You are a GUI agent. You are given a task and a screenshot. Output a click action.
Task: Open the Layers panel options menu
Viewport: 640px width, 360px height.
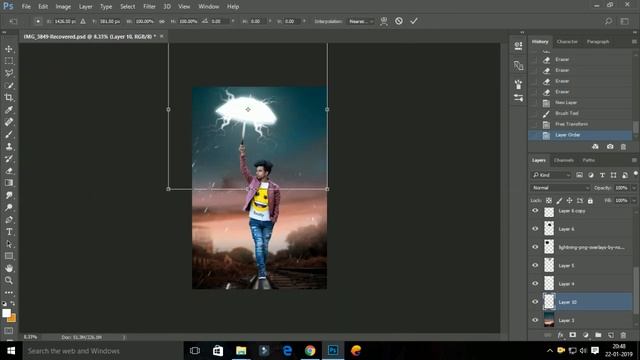634,160
